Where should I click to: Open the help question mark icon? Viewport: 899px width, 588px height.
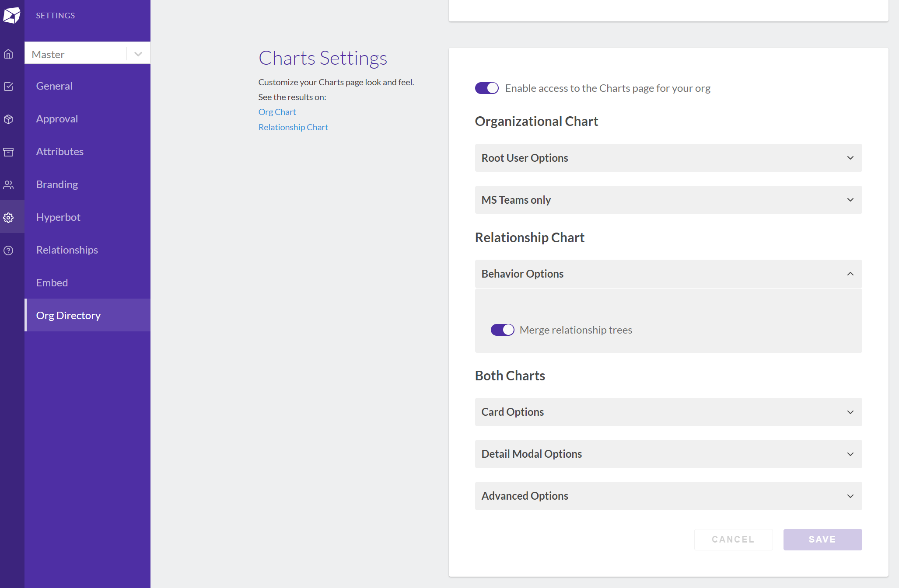8,251
